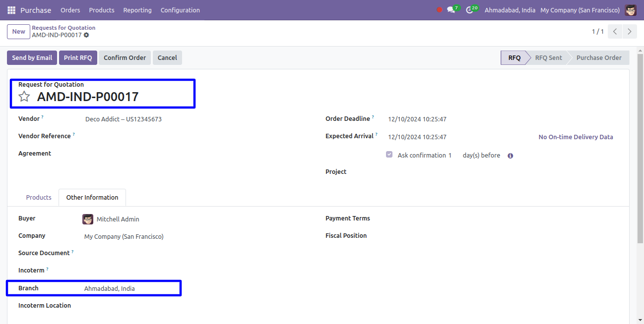Open the My Company (San Francisco) switcher
This screenshot has width=644, height=324.
pos(580,10)
